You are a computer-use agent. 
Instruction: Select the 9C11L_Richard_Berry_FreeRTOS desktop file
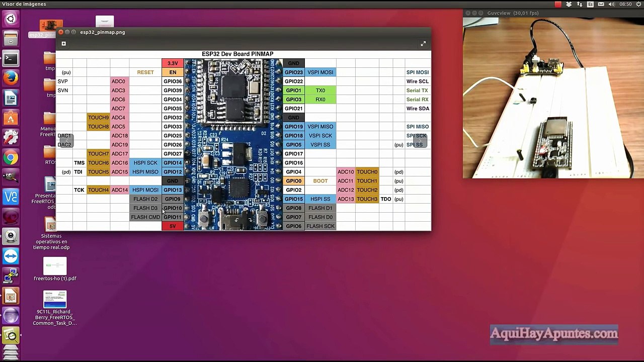[55, 308]
